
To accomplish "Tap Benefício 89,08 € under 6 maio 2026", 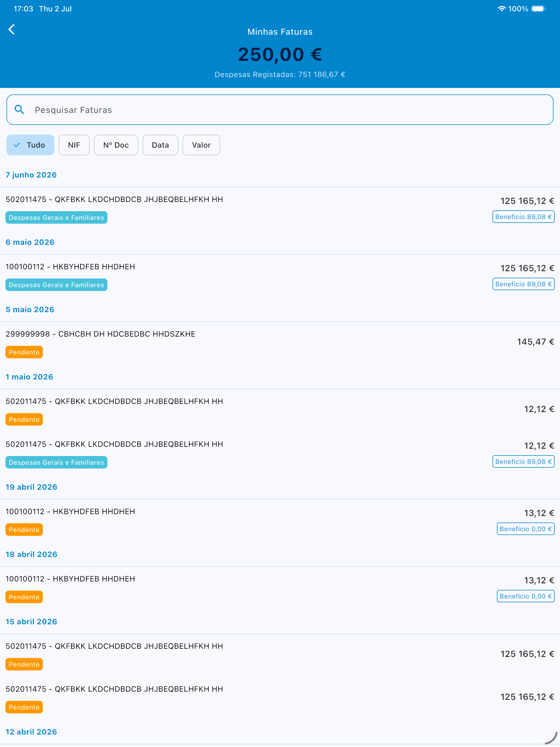I will pos(523,284).
